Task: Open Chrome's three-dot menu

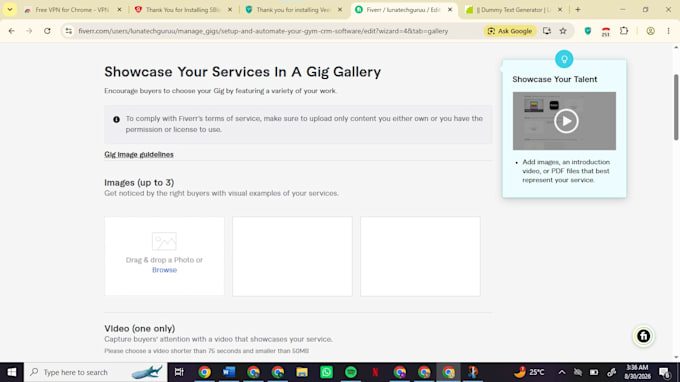Action: tap(668, 31)
